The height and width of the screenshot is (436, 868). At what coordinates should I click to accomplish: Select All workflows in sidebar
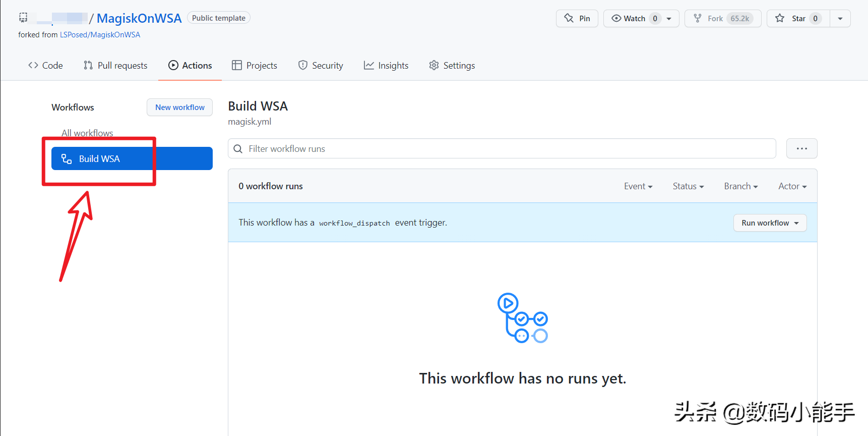tap(87, 133)
